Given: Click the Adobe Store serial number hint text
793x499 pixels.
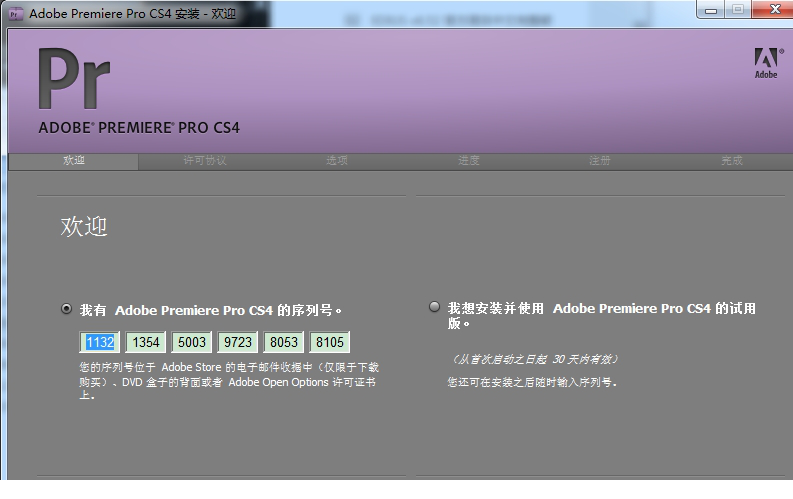Looking at the screenshot, I should coord(229,381).
